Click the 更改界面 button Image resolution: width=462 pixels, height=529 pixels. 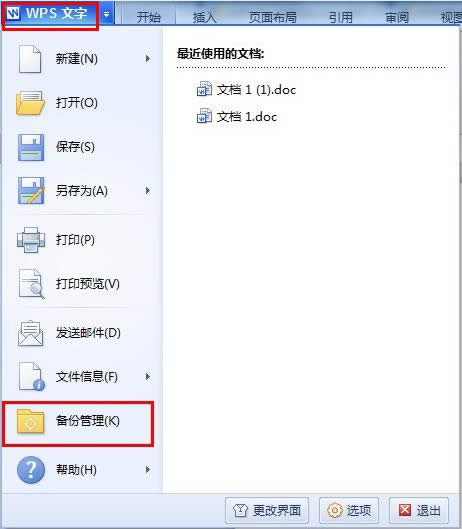tap(267, 510)
